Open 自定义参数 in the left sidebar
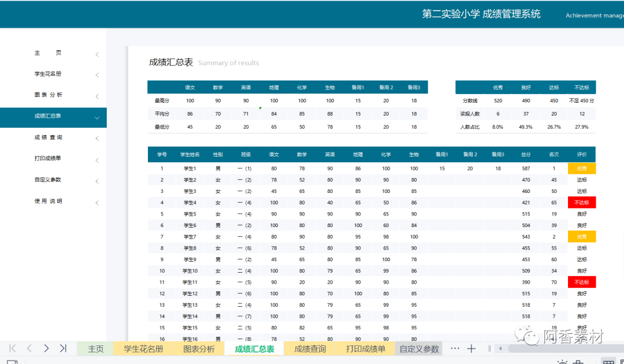624x364 pixels. pyautogui.click(x=48, y=180)
